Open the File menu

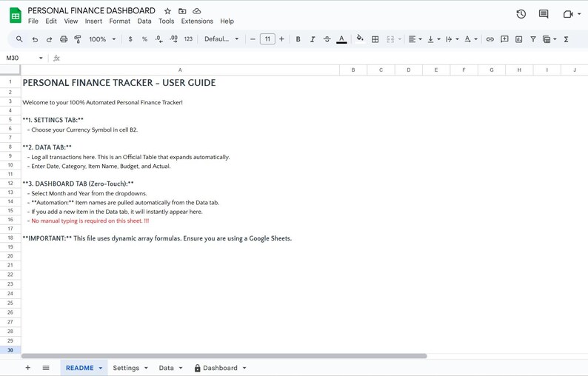coord(33,21)
